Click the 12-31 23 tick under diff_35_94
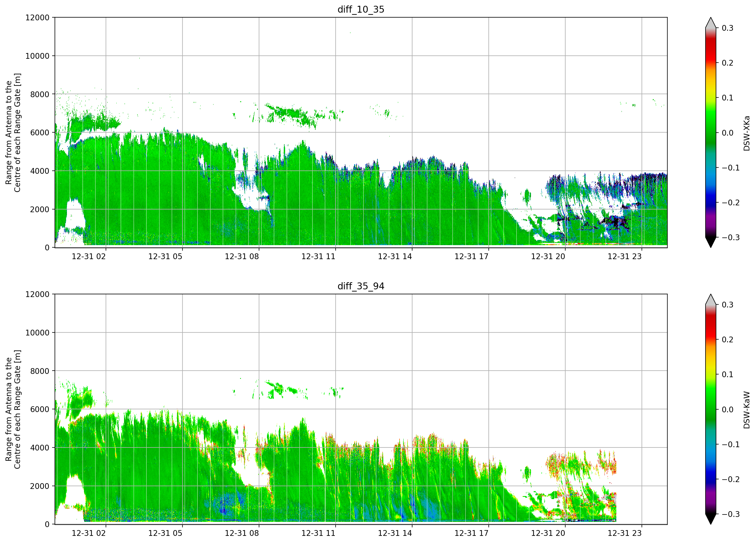 [x=625, y=533]
